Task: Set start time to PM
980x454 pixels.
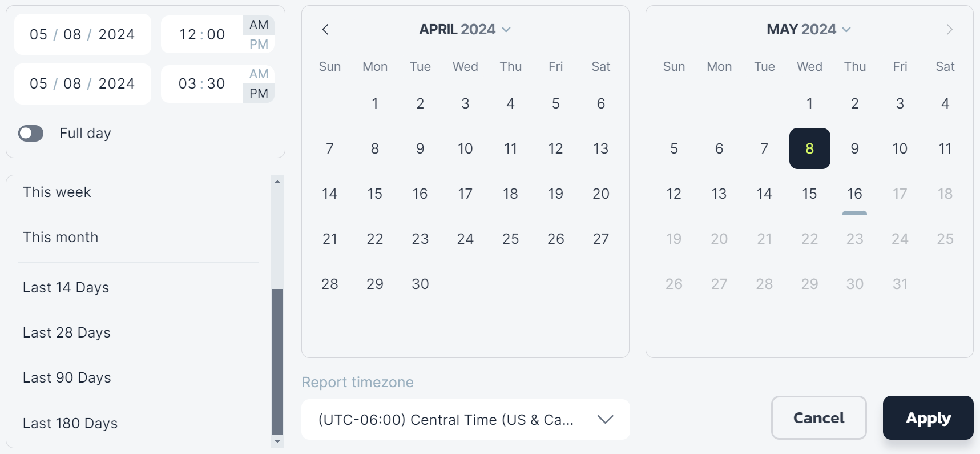Action: [259, 44]
